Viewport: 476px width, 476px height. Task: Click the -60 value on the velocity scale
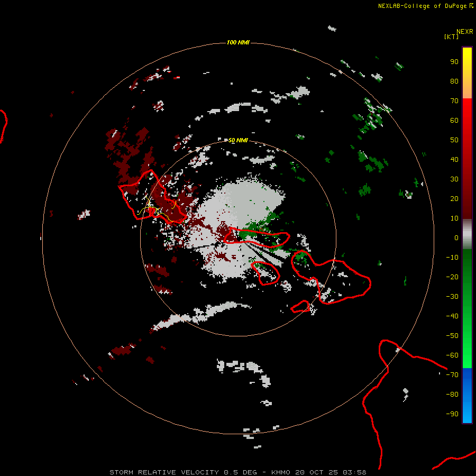coord(452,355)
